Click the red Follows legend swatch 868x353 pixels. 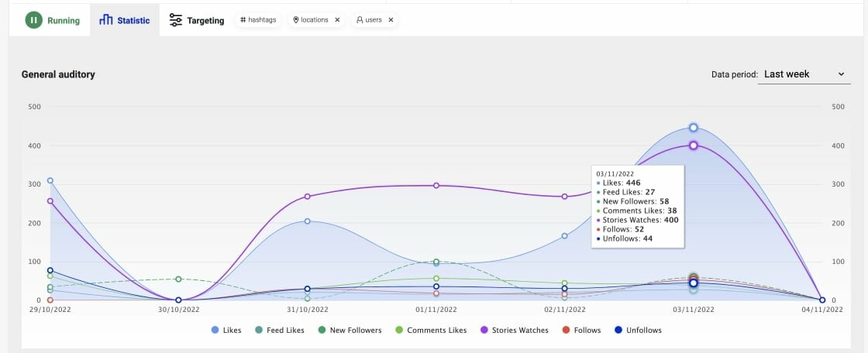pos(567,330)
